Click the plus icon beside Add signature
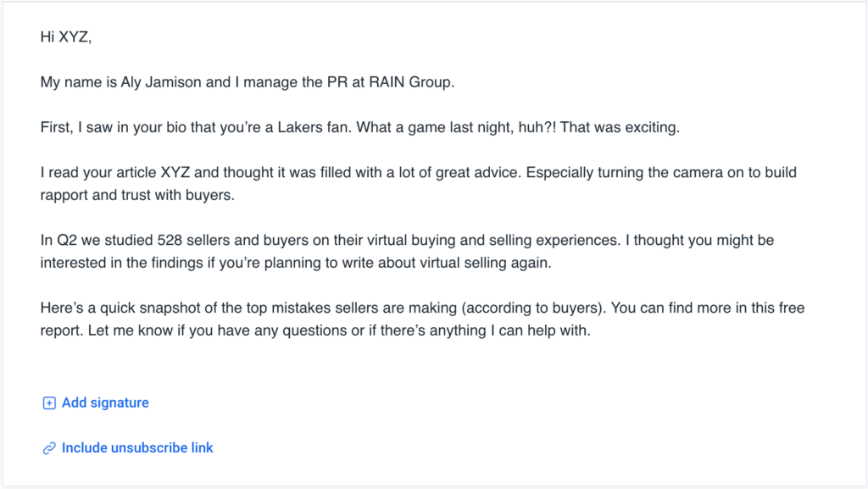 (x=49, y=403)
